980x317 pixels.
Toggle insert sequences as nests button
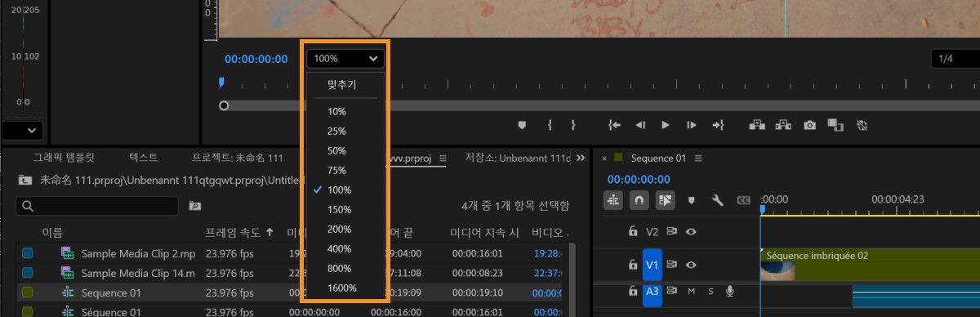tap(613, 199)
